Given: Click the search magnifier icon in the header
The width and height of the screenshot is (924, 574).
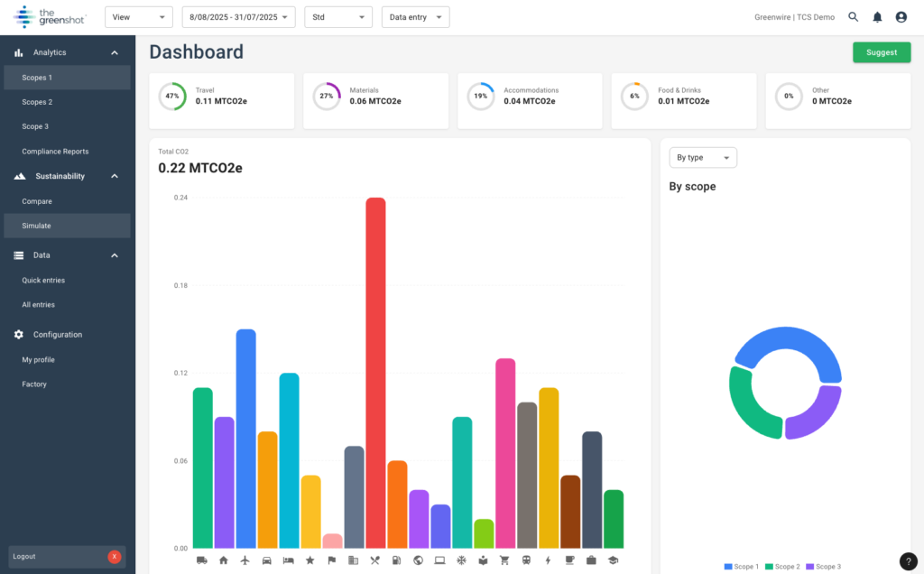Looking at the screenshot, I should [x=852, y=16].
